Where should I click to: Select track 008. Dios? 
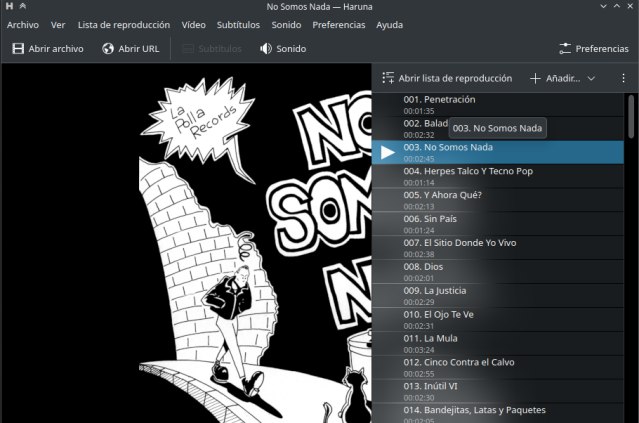(x=498, y=272)
